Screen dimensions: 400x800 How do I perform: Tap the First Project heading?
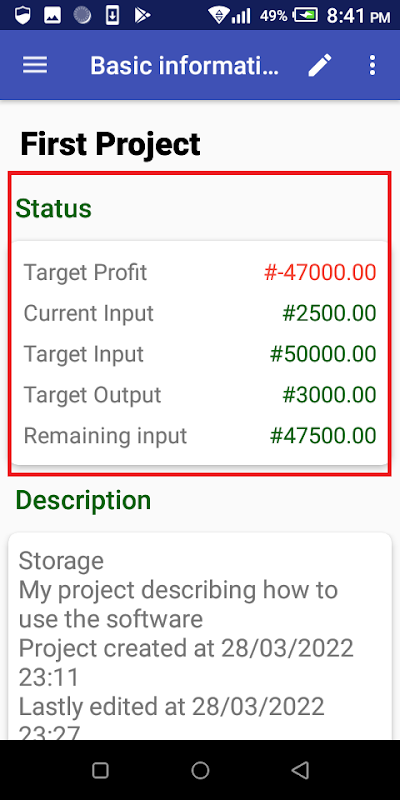(110, 144)
